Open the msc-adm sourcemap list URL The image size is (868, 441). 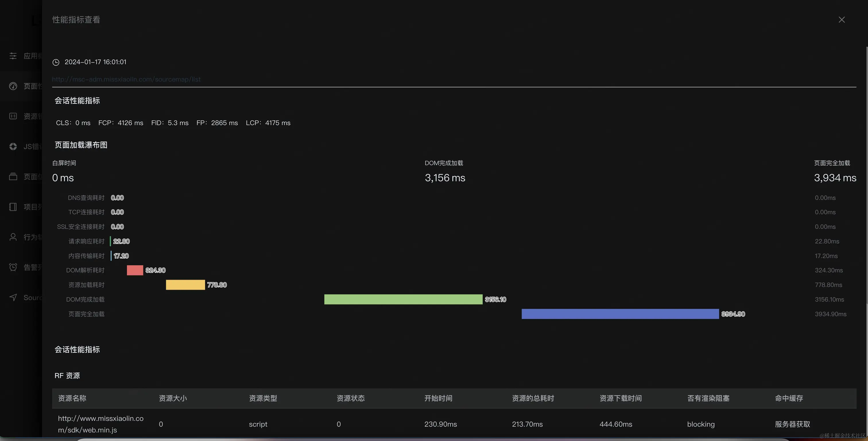point(126,79)
